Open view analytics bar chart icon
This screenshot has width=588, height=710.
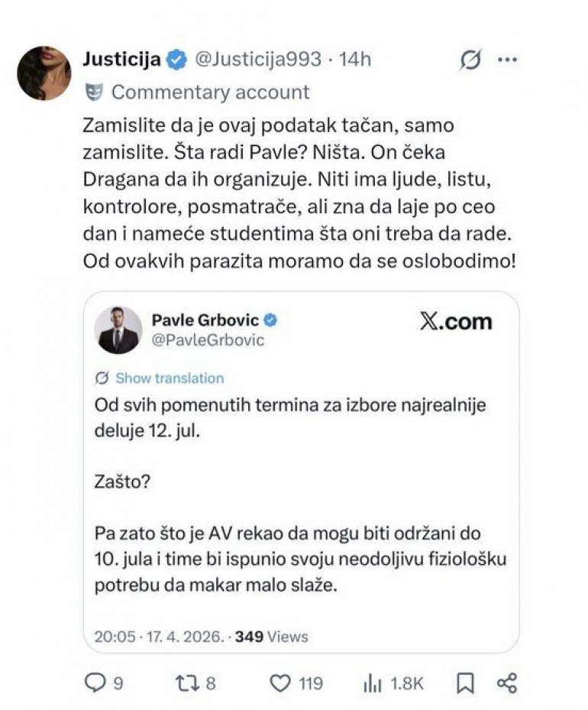click(373, 682)
